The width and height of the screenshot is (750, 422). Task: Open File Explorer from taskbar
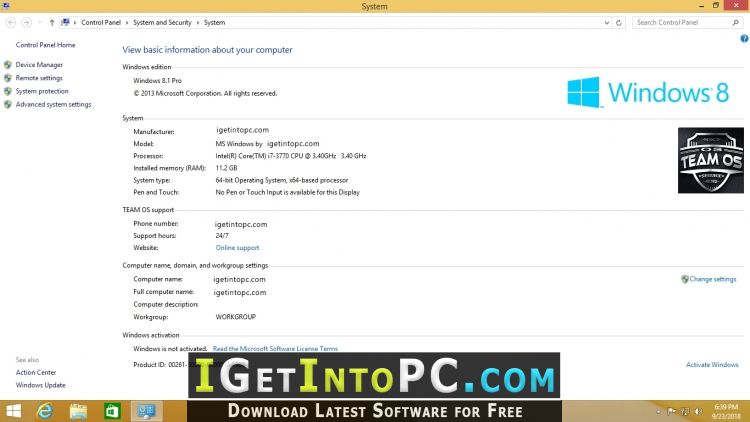click(x=78, y=411)
